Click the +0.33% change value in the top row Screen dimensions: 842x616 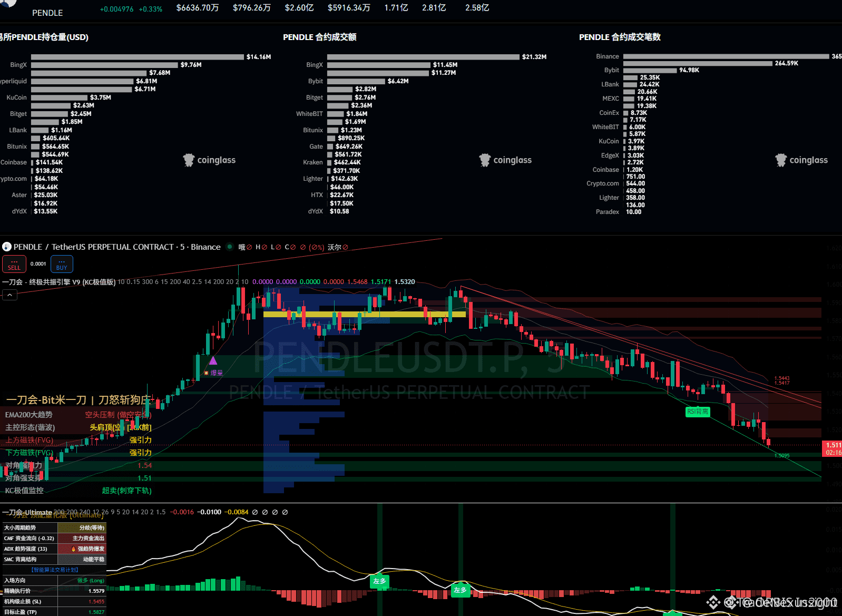[x=151, y=9]
